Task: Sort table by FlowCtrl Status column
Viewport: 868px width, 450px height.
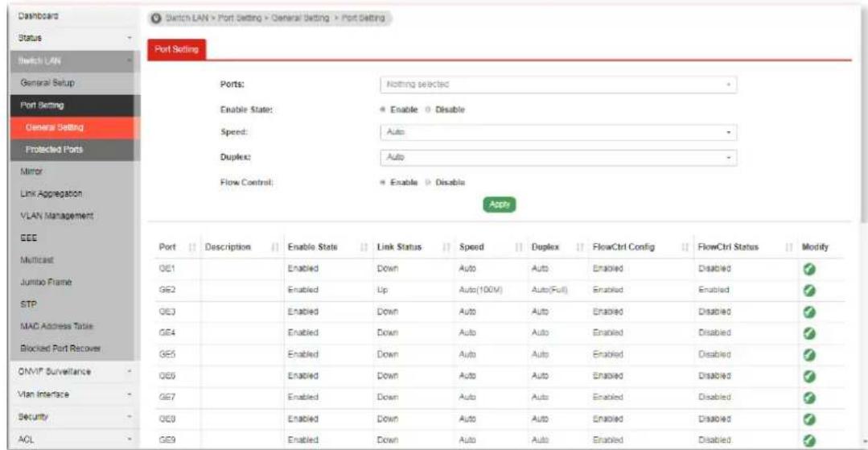Action: click(x=789, y=247)
